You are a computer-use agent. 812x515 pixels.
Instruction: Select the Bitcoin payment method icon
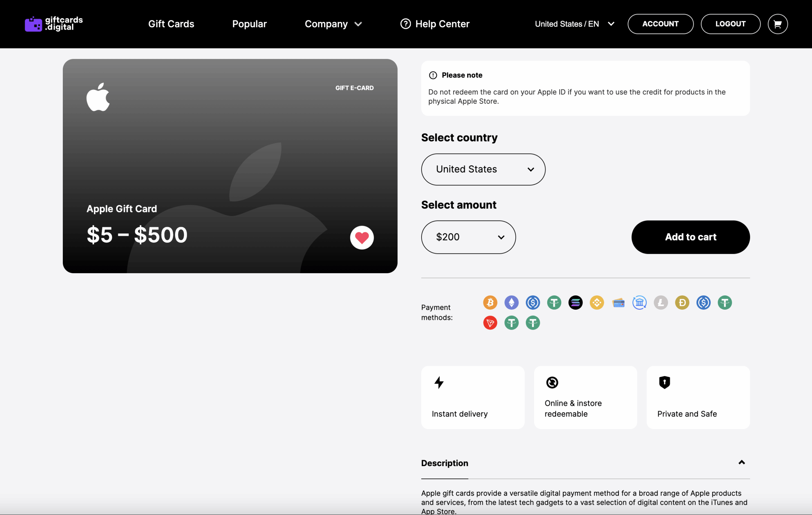490,302
